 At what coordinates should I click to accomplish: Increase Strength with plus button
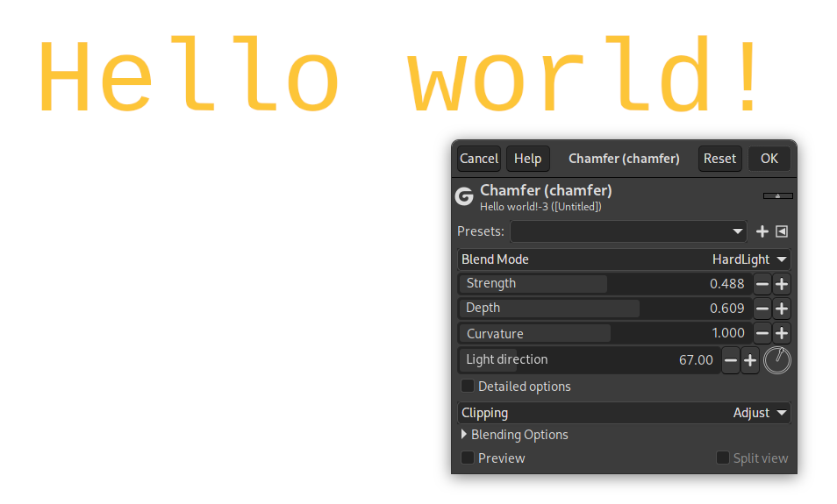[782, 284]
